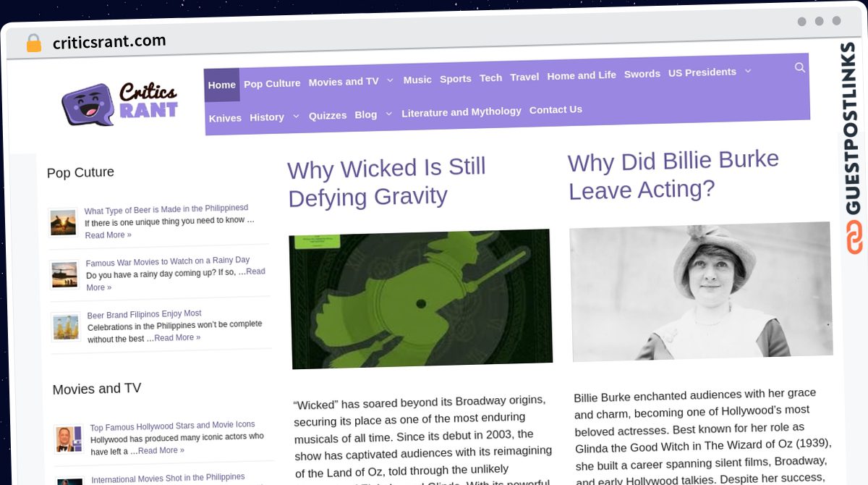Open the Pop Culture menu item
The height and width of the screenshot is (485, 868).
(272, 83)
